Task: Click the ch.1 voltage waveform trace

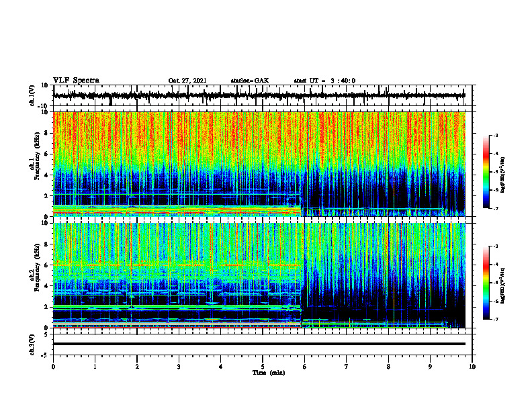Action: (x=259, y=95)
